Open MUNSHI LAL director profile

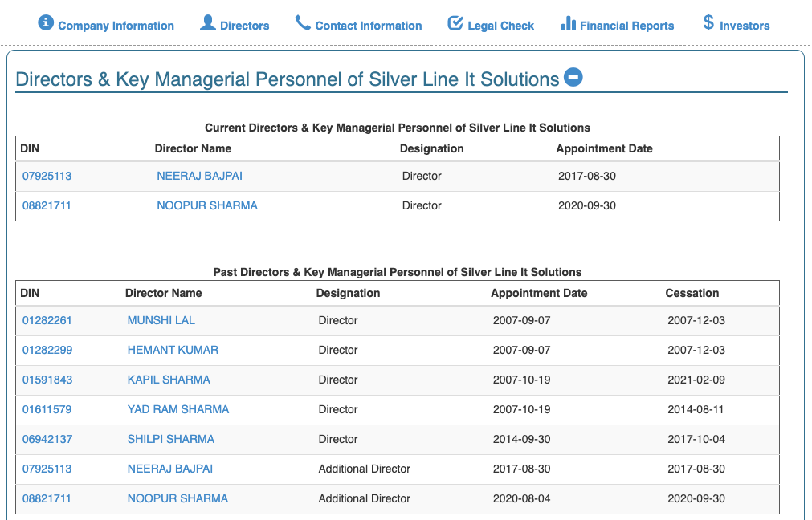click(161, 320)
